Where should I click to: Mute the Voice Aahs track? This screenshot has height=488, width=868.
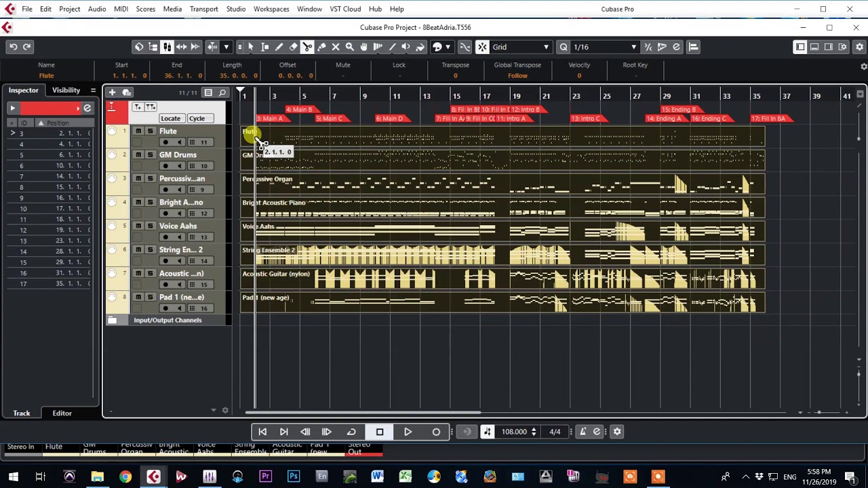(138, 226)
